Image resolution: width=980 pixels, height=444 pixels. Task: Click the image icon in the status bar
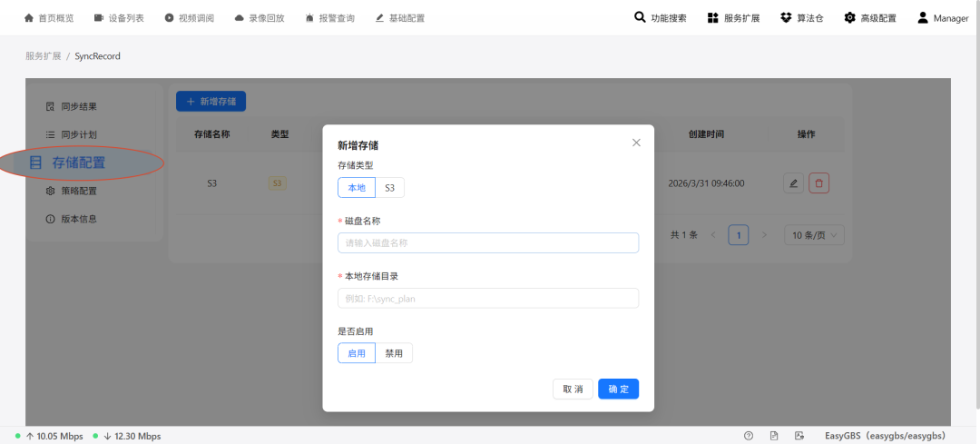tap(799, 436)
